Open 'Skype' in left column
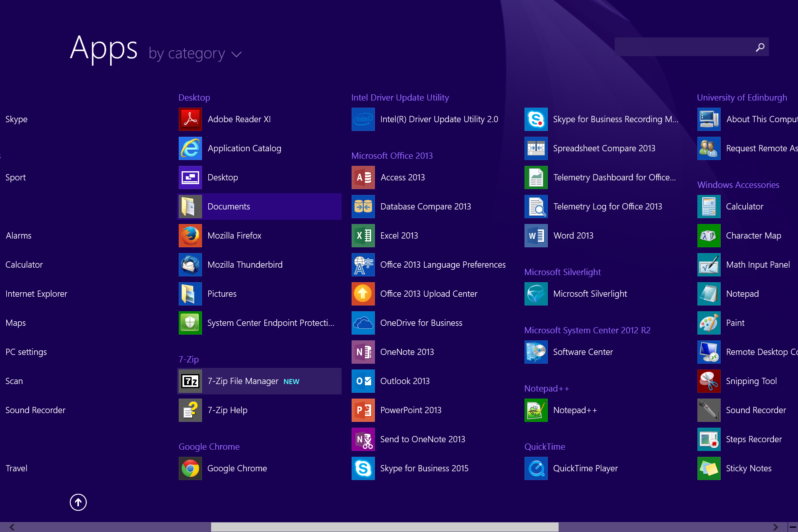The image size is (798, 532). 17,119
